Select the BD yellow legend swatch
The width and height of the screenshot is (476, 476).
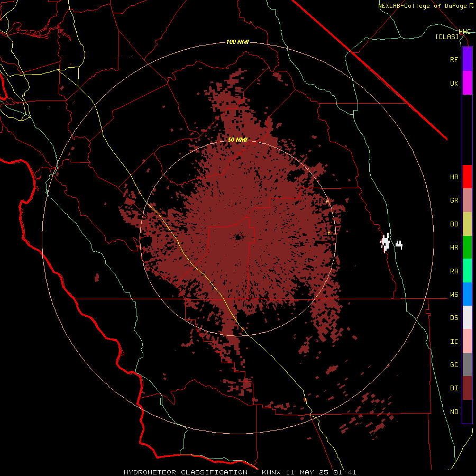[467, 224]
